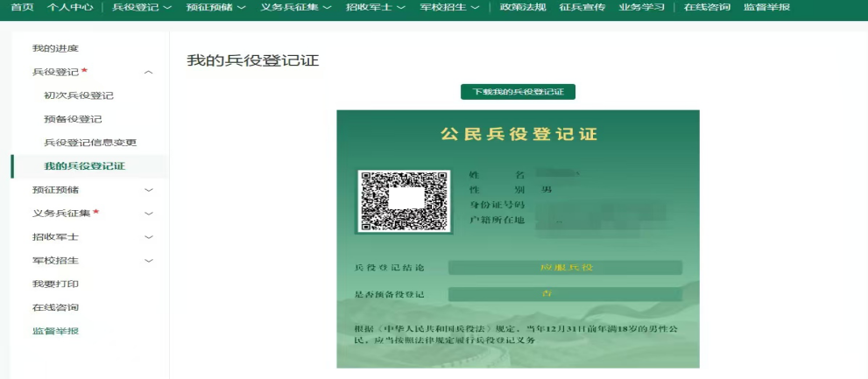Click the QR code on the certificate
This screenshot has height=379, width=868.
[404, 201]
